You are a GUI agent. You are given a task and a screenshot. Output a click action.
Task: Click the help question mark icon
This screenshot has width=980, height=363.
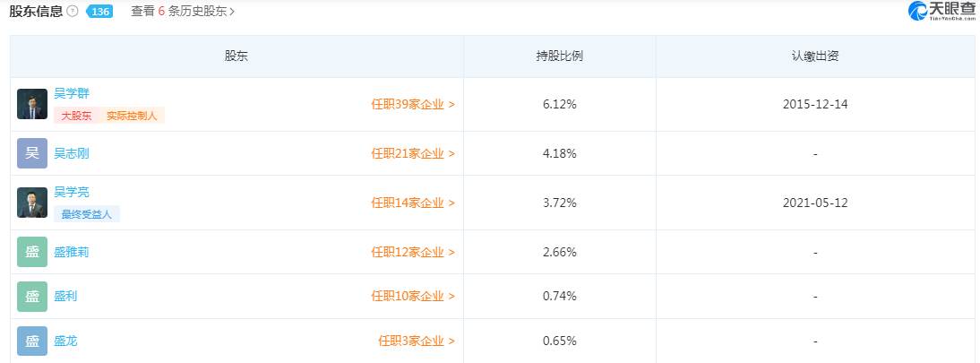coord(73,12)
